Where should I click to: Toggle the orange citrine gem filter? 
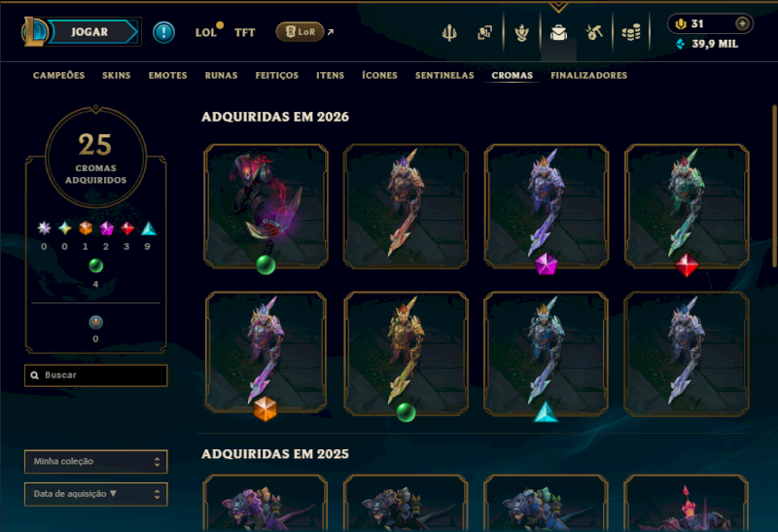86,228
